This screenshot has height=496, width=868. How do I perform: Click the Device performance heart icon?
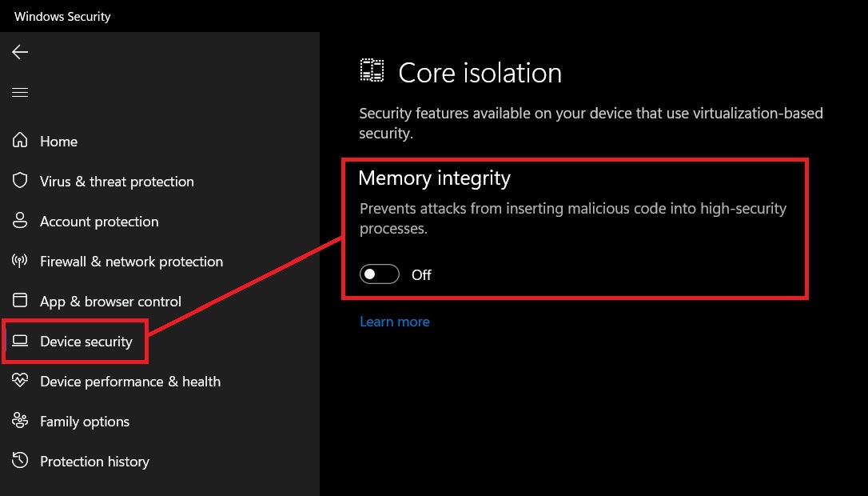pyautogui.click(x=20, y=380)
